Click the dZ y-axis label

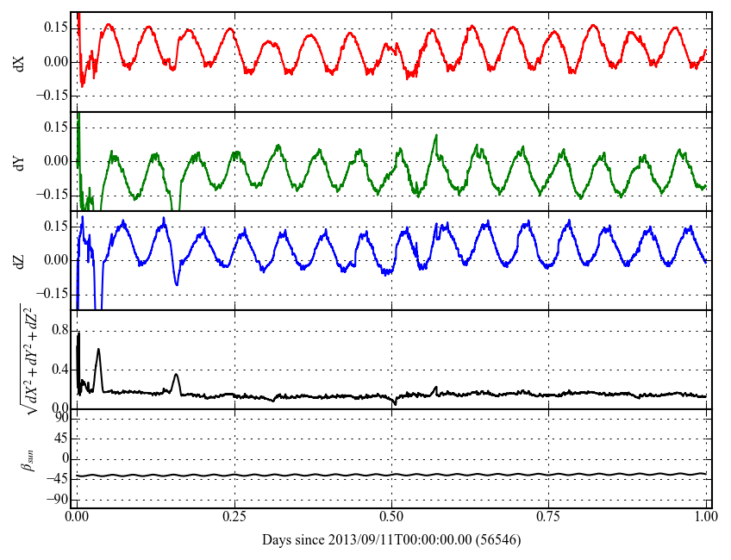(x=19, y=260)
